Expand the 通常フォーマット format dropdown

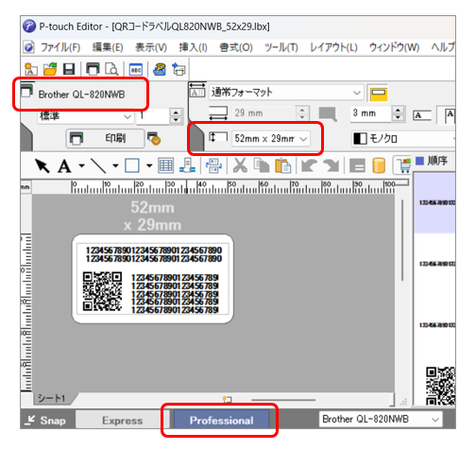click(x=356, y=93)
